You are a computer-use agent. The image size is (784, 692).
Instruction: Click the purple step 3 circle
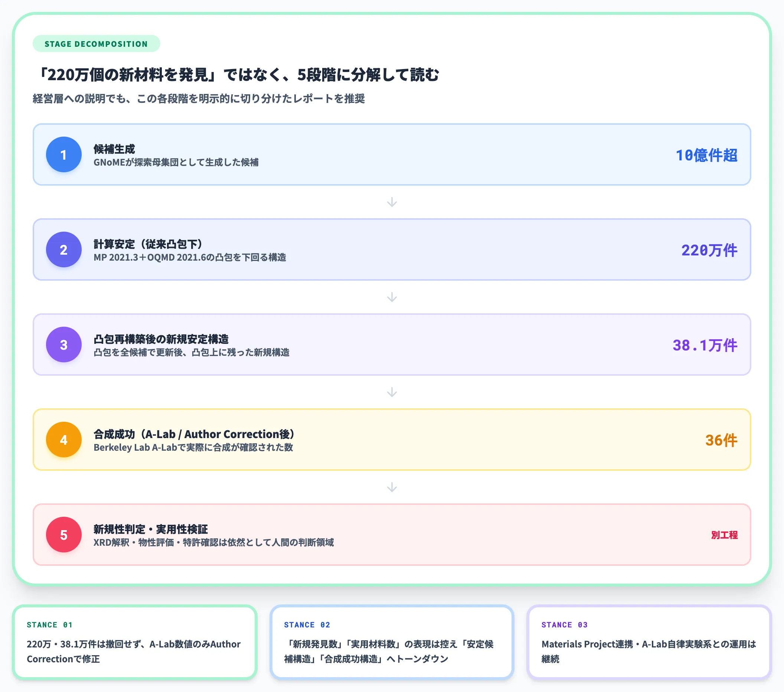point(64,345)
